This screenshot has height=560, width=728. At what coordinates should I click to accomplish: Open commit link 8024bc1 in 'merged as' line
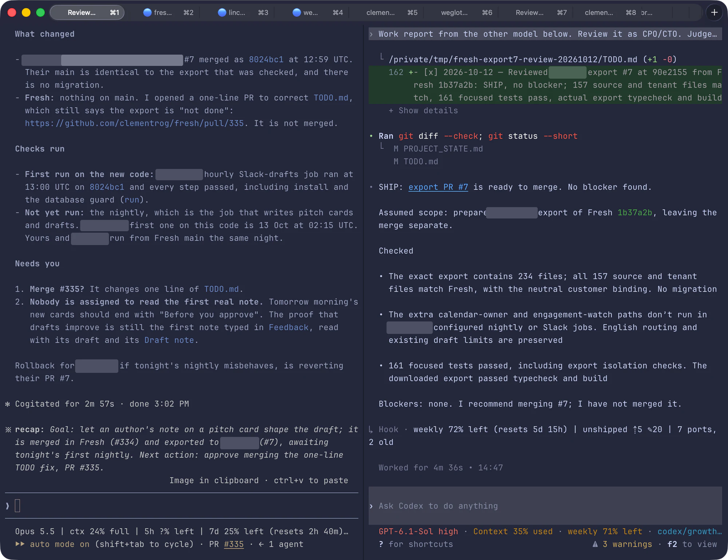pos(266,59)
